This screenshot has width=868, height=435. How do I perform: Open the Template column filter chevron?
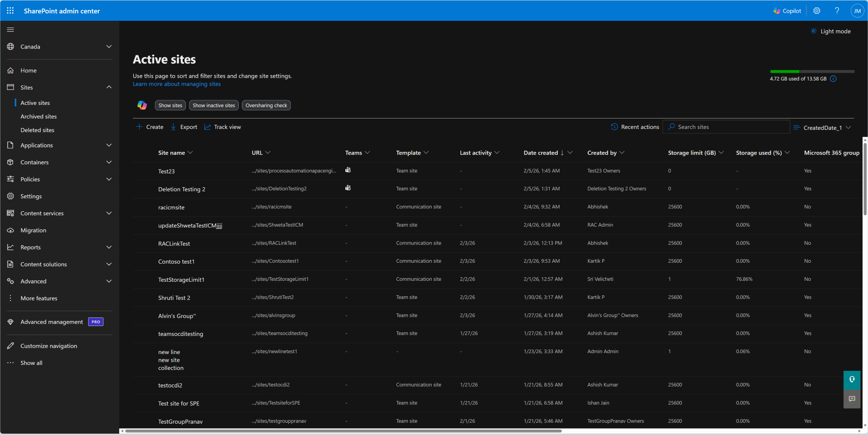[x=427, y=153]
